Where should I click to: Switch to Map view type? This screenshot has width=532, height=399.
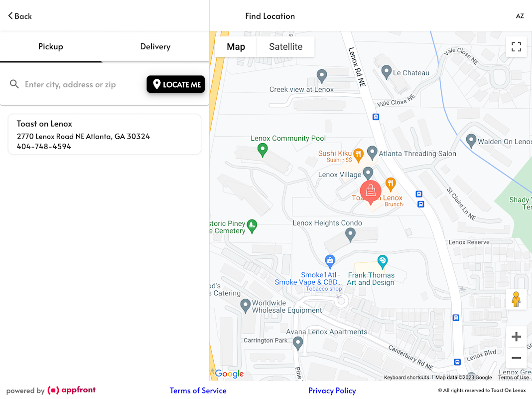[x=236, y=47]
